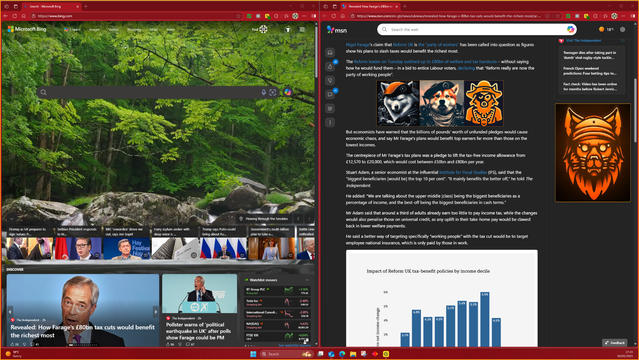
Task: Select NASDAQ watchlist row
Action: [x=277, y=325]
